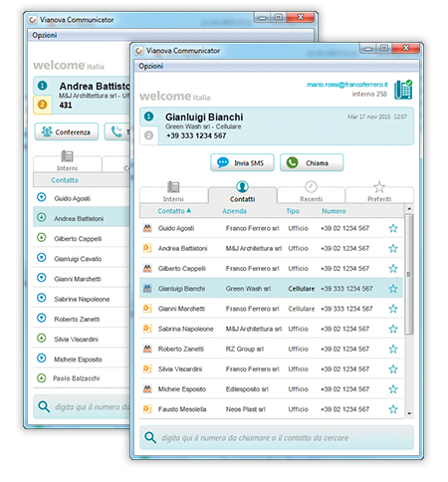Click Outlook icon beside Sabrina Napoleone row
This screenshot has height=482, width=448.
pyautogui.click(x=147, y=329)
